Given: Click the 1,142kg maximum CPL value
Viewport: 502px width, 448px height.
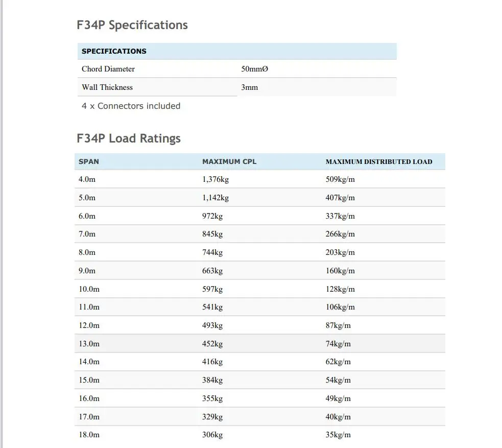Looking at the screenshot, I should point(216,198).
